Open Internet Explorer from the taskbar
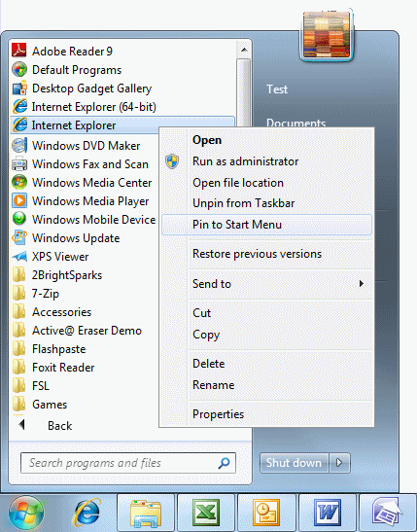This screenshot has height=532, width=417. (x=87, y=513)
